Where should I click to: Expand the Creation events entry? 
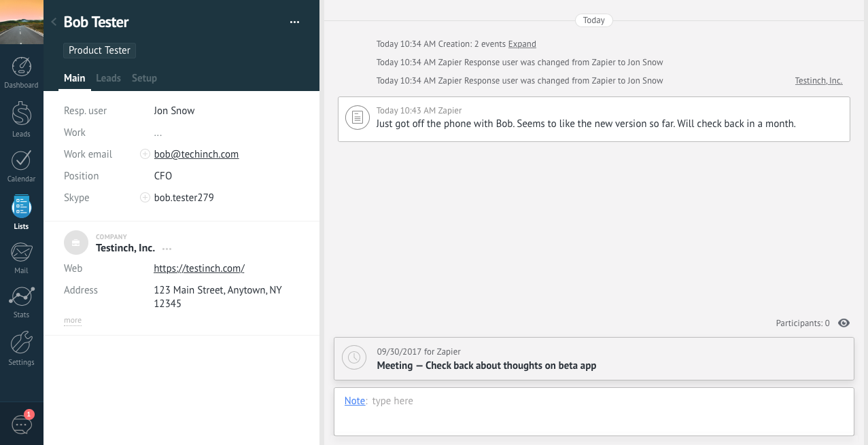(x=522, y=44)
